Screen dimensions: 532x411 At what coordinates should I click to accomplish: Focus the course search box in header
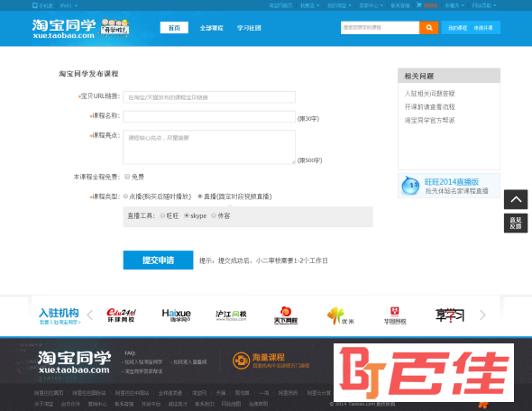coord(380,28)
